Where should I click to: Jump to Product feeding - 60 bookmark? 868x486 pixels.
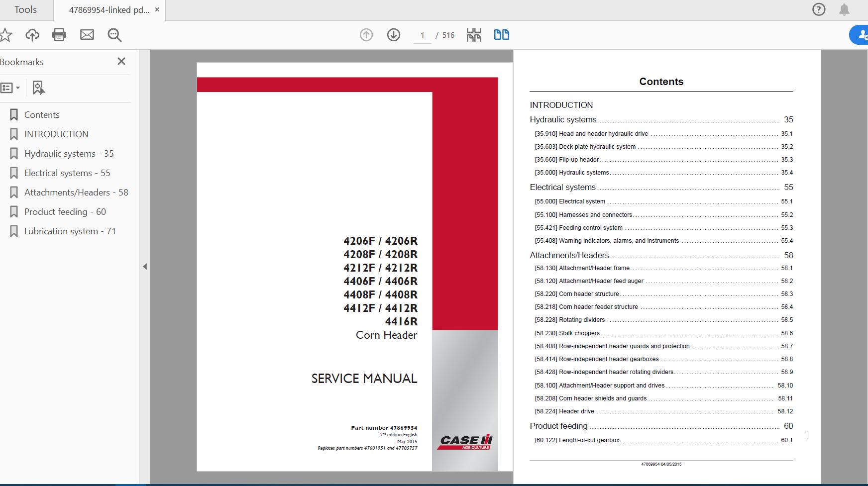(x=65, y=212)
